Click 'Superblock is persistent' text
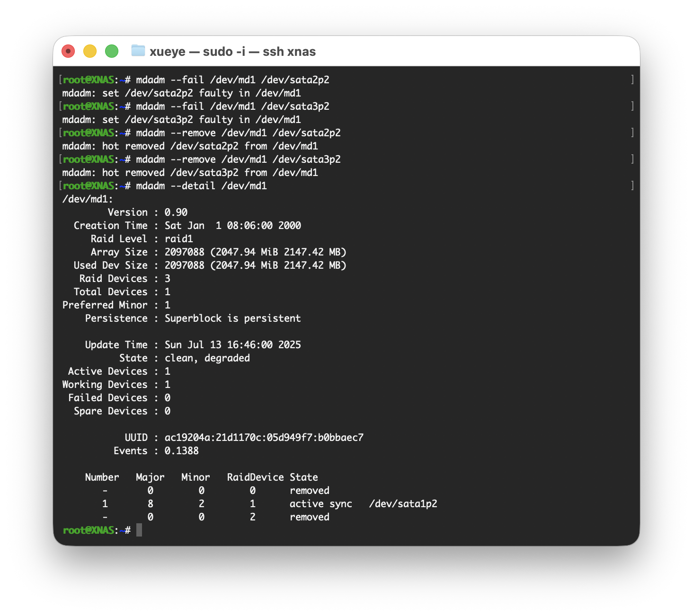Screen dimensions: 693x616 coord(232,318)
